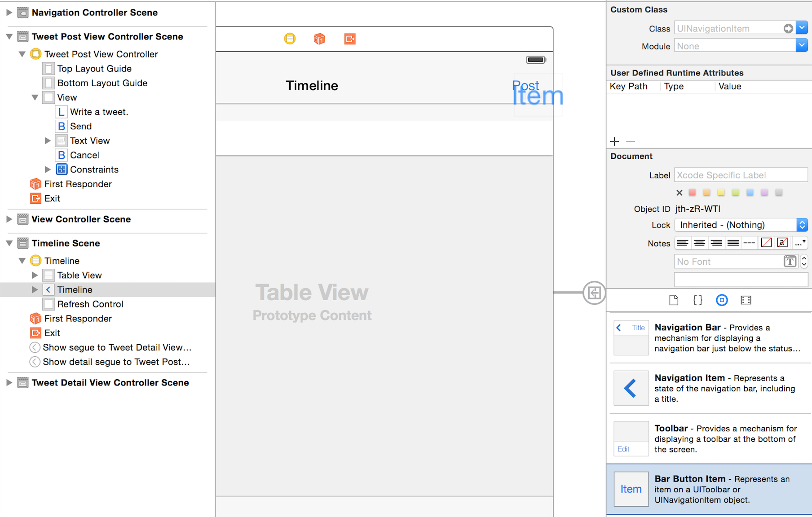812x517 pixels.
Task: Select Navigation Item in the object library
Action: click(709, 388)
